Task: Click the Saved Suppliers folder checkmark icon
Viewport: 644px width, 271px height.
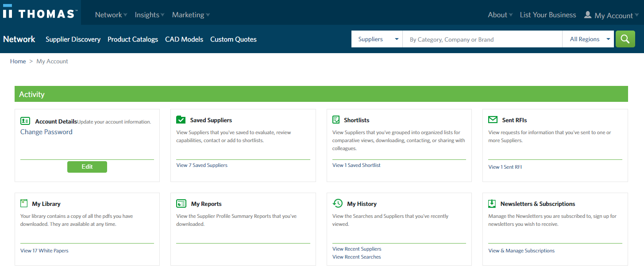Action: (181, 120)
